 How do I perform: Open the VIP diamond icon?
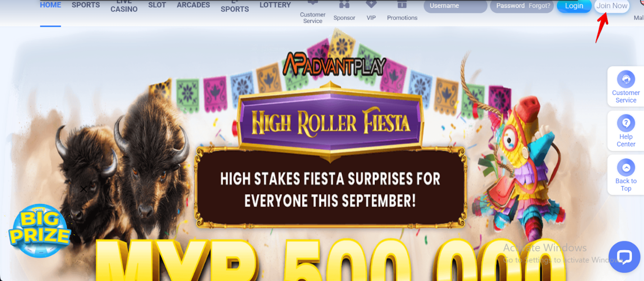pyautogui.click(x=371, y=5)
